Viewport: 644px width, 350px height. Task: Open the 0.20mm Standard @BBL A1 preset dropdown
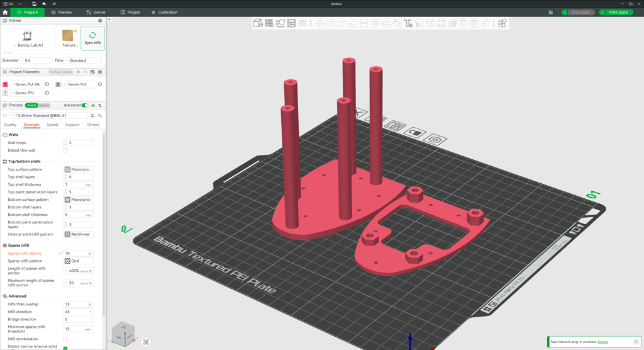48,116
